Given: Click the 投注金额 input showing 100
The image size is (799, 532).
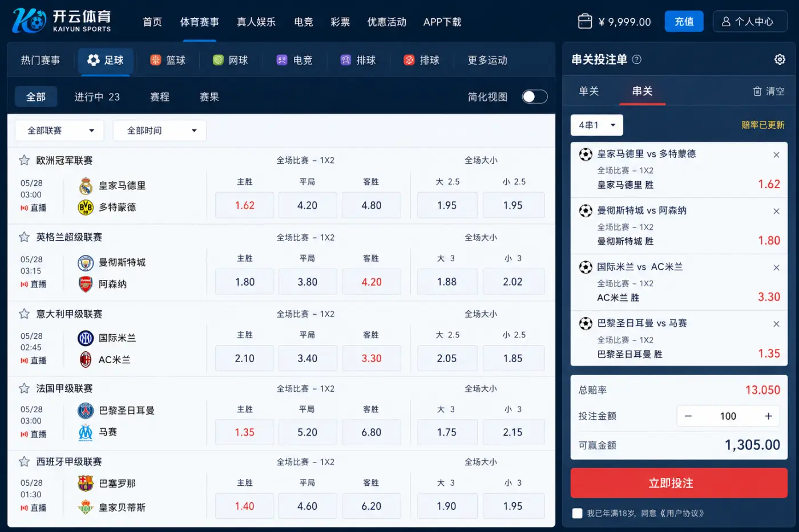Looking at the screenshot, I should [728, 416].
